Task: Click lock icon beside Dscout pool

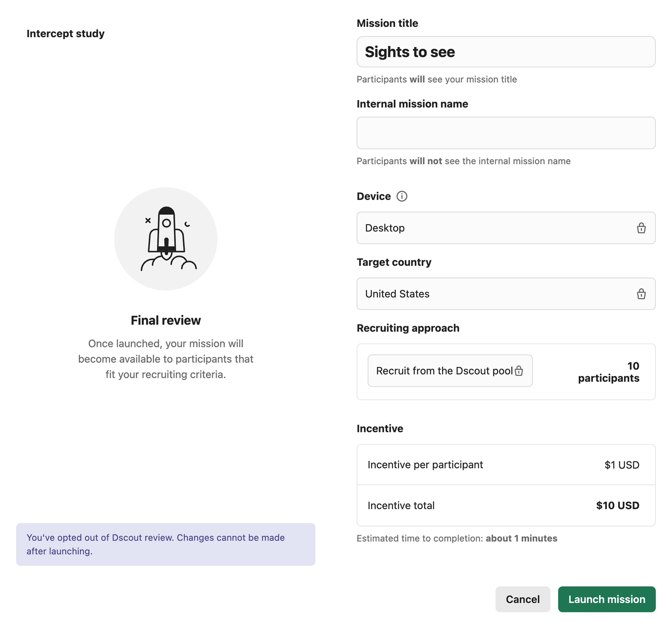Action: [x=519, y=371]
